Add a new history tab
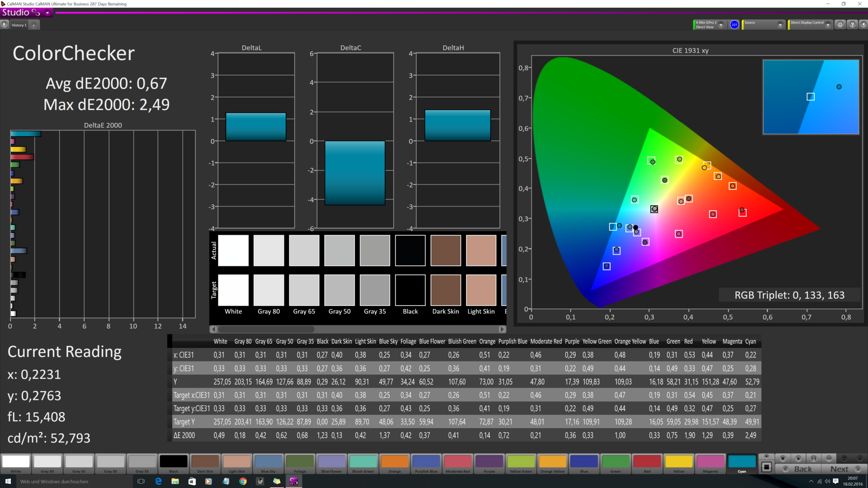868x488 pixels. [33, 25]
